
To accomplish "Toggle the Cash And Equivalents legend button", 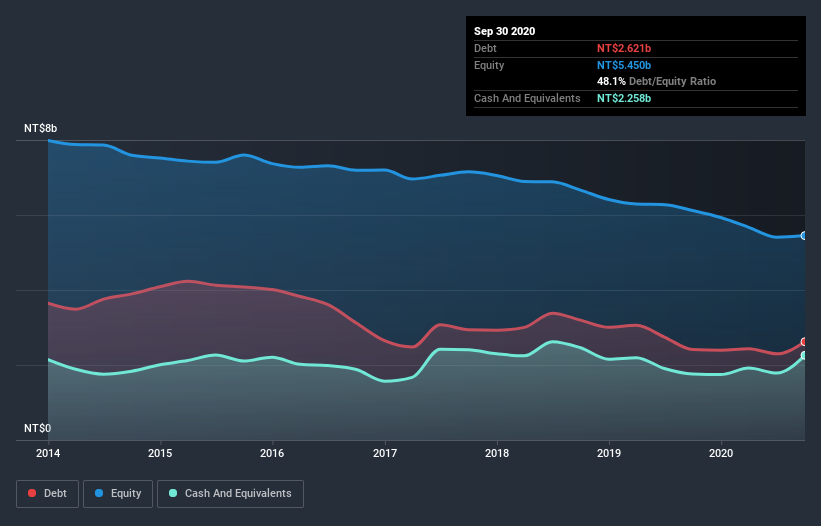I will click(230, 494).
